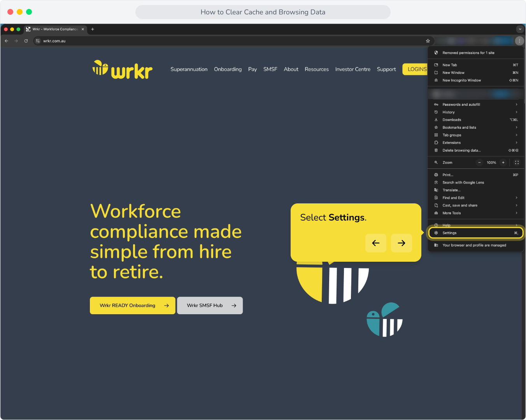Select New Incognito Window menu item

point(475,80)
